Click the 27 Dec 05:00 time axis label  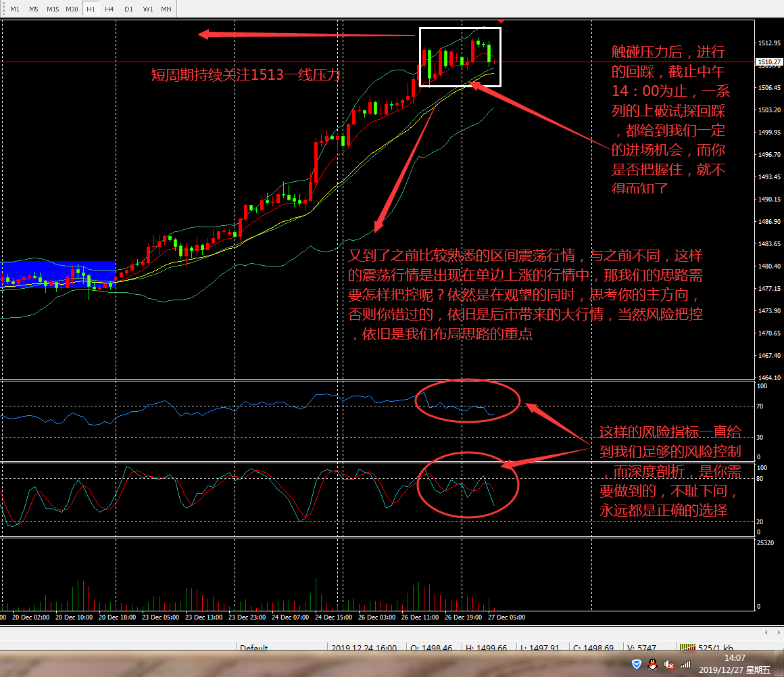506,617
